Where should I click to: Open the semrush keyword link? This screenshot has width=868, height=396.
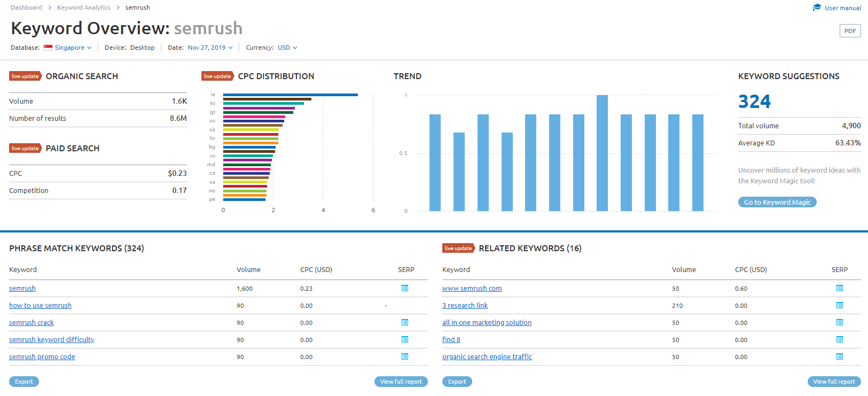pos(22,289)
